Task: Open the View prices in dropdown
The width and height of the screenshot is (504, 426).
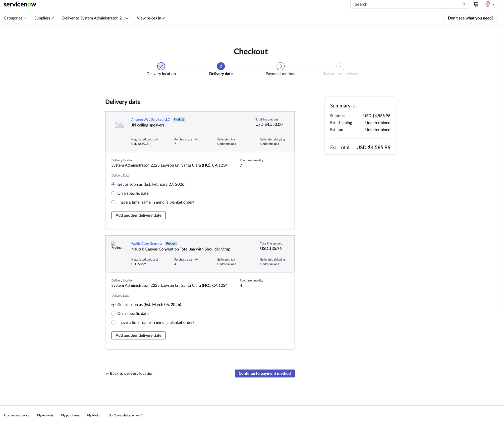Action: [x=151, y=18]
